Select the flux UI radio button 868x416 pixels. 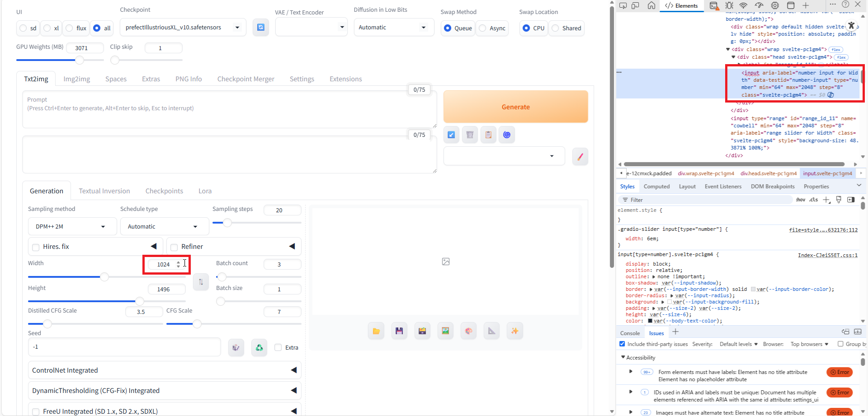pos(70,28)
